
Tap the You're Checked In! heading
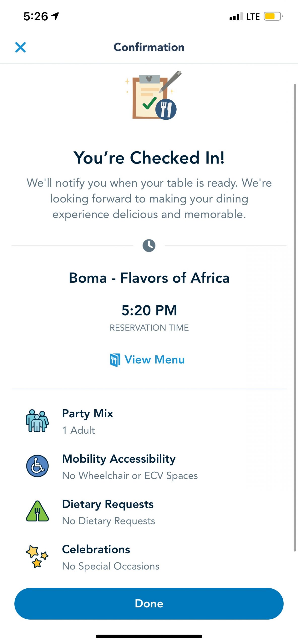coord(149,158)
